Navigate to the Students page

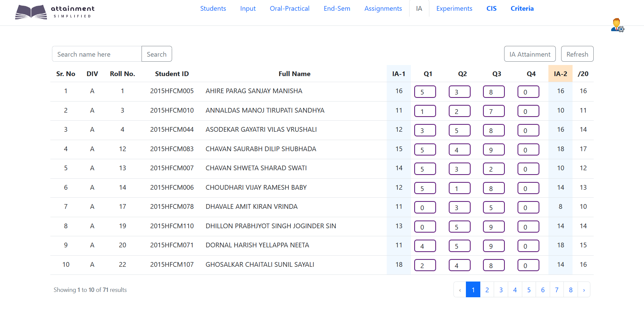(x=213, y=8)
